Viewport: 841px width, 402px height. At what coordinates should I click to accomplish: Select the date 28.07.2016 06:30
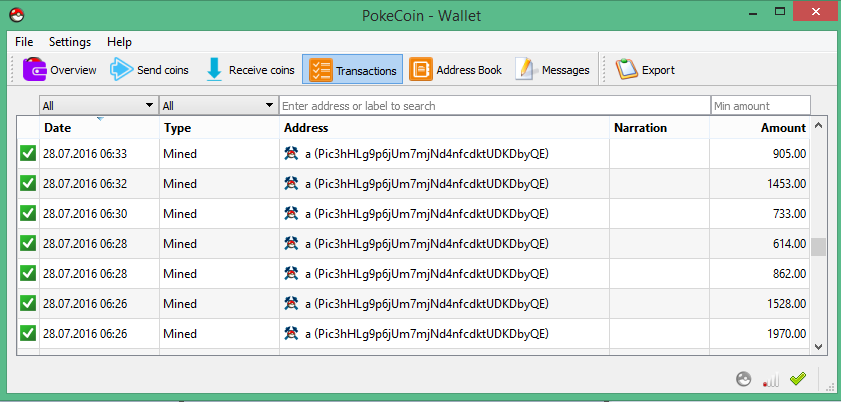pos(85,214)
